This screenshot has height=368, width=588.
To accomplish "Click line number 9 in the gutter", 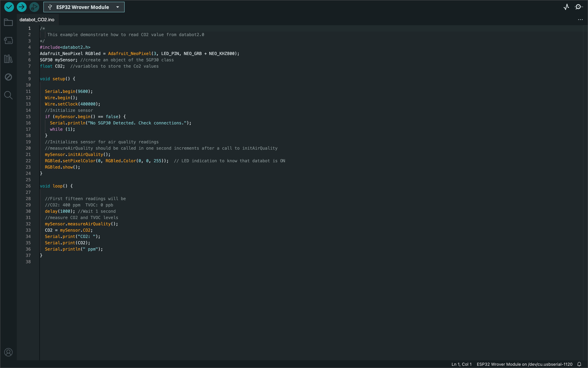I will click(29, 79).
